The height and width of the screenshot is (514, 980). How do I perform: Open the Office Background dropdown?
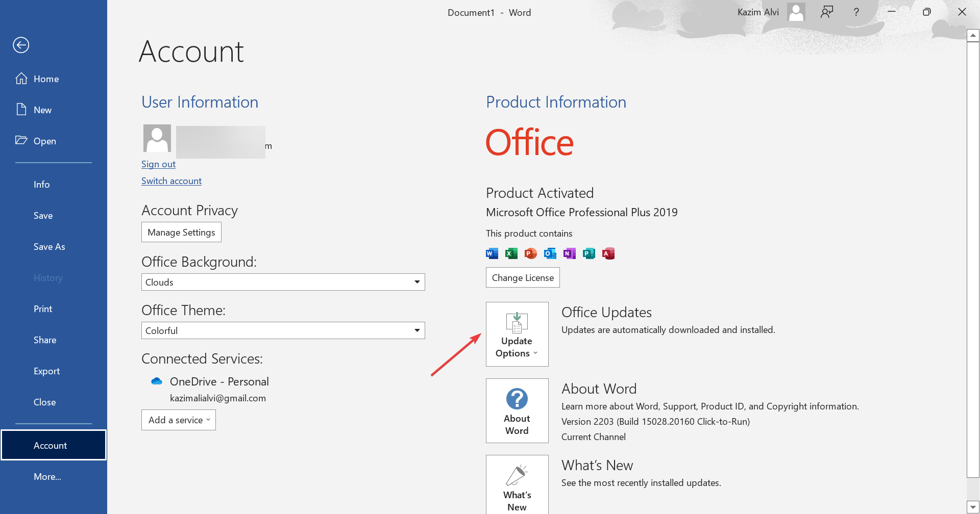point(283,282)
